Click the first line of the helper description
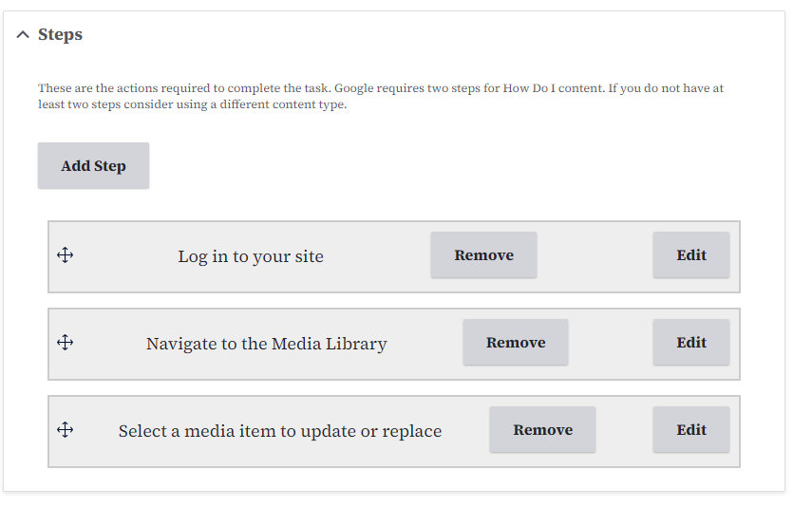 point(380,88)
